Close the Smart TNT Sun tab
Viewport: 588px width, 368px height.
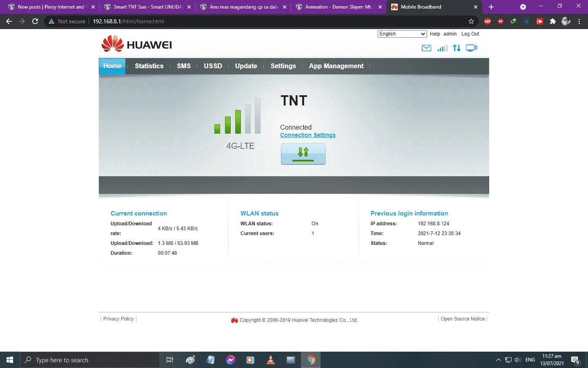pyautogui.click(x=189, y=7)
